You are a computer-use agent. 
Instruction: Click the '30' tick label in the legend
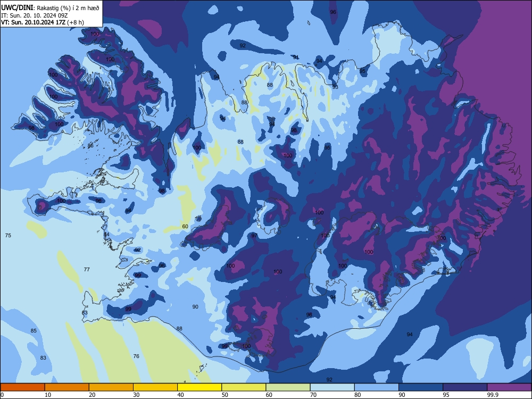click(136, 395)
